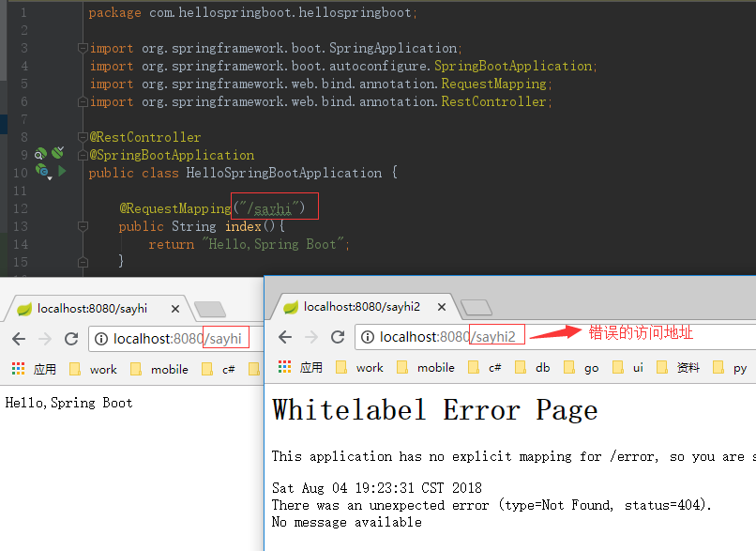The width and height of the screenshot is (756, 551).
Task: Select the localhost:8080/sayhi2 tab
Action: (361, 306)
